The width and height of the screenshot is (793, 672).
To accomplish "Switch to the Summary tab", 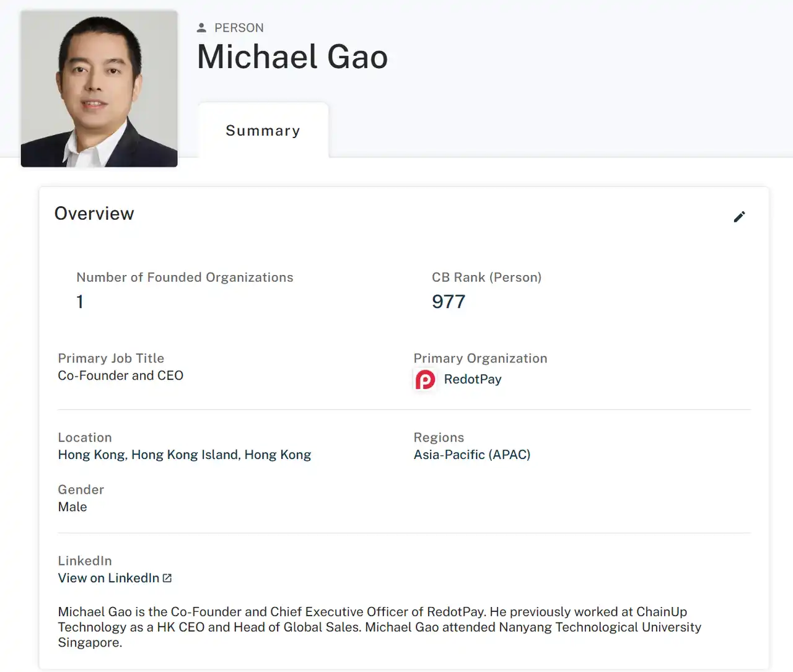I will (x=263, y=131).
